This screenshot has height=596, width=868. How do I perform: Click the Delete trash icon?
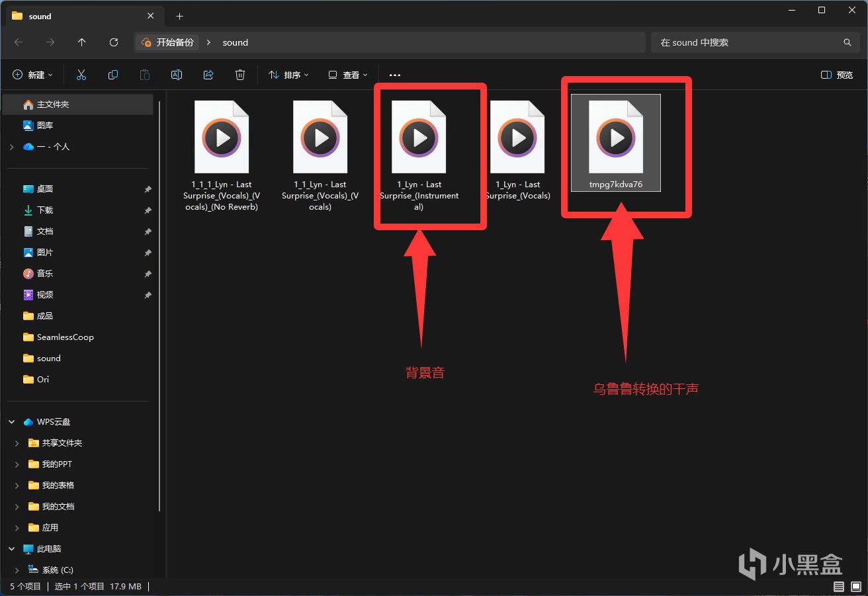point(240,75)
